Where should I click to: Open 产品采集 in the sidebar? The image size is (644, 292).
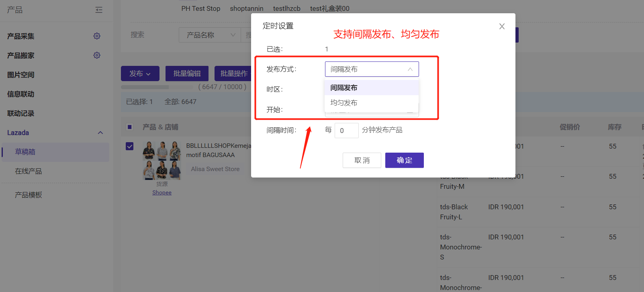point(21,36)
